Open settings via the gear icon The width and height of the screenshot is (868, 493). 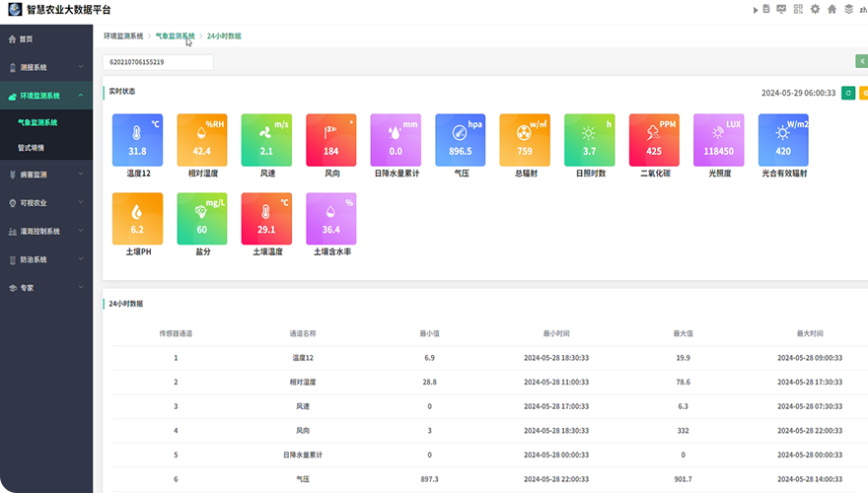(x=815, y=9)
